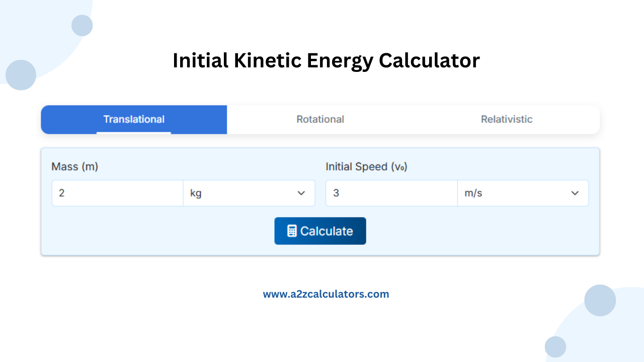644x362 pixels.
Task: Select the speed value 3 for editing
Action: (x=336, y=193)
